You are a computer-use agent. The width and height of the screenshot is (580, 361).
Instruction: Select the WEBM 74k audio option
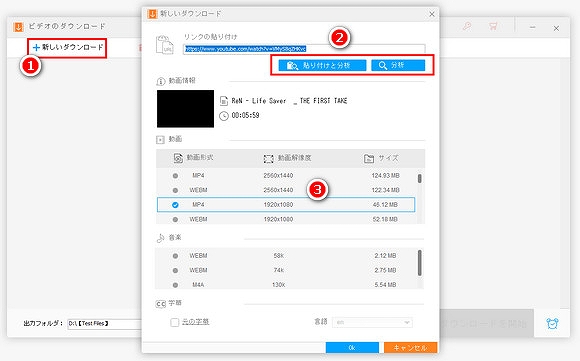click(175, 270)
